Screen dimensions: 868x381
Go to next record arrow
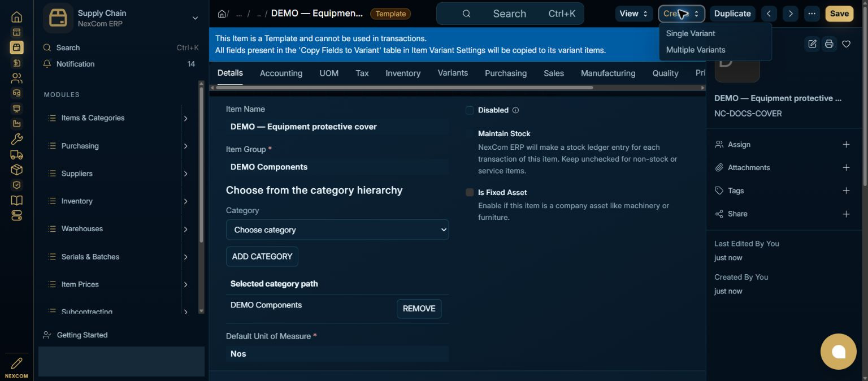pos(791,14)
